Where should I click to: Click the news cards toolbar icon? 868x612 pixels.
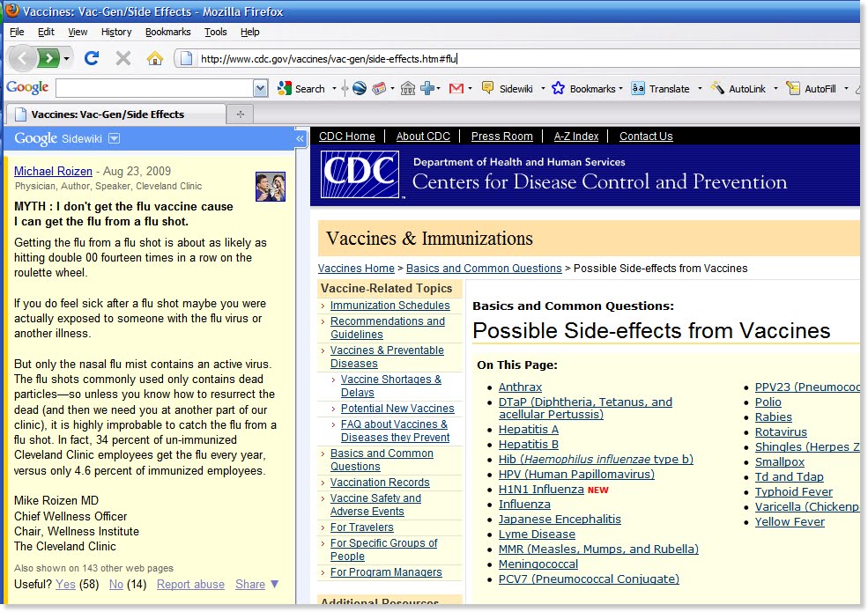point(379,88)
